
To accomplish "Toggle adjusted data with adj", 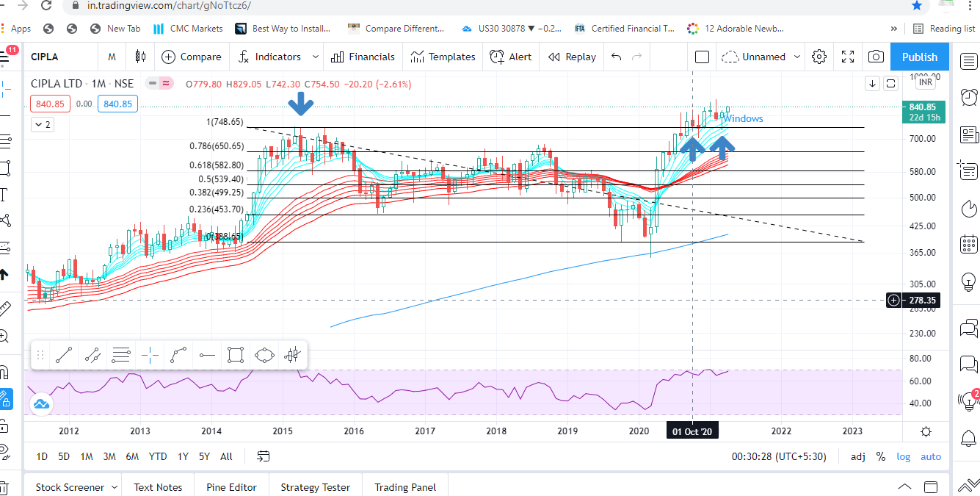I will (857, 456).
